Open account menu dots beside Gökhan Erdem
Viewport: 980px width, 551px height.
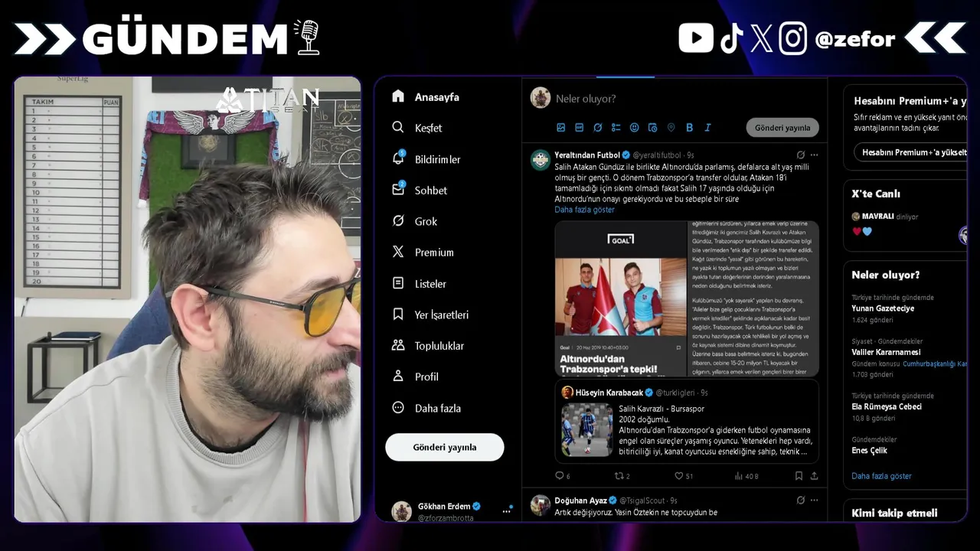tap(507, 510)
